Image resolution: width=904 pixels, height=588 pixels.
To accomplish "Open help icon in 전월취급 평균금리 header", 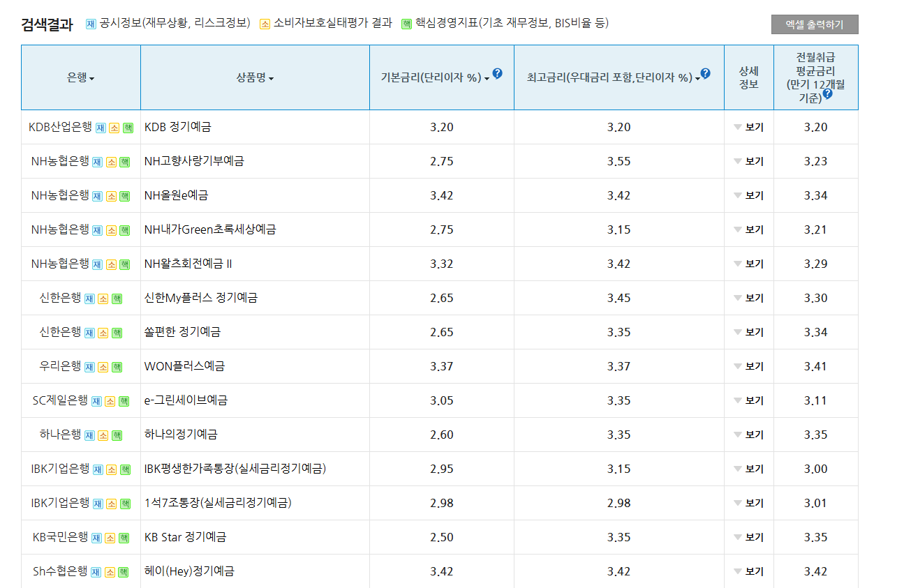I will point(827,93).
